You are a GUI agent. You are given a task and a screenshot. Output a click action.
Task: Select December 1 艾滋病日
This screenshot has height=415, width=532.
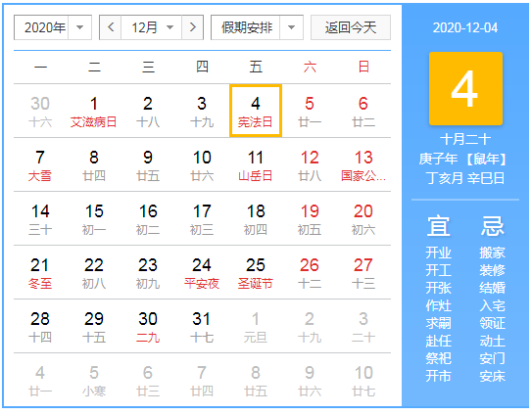click(x=94, y=111)
